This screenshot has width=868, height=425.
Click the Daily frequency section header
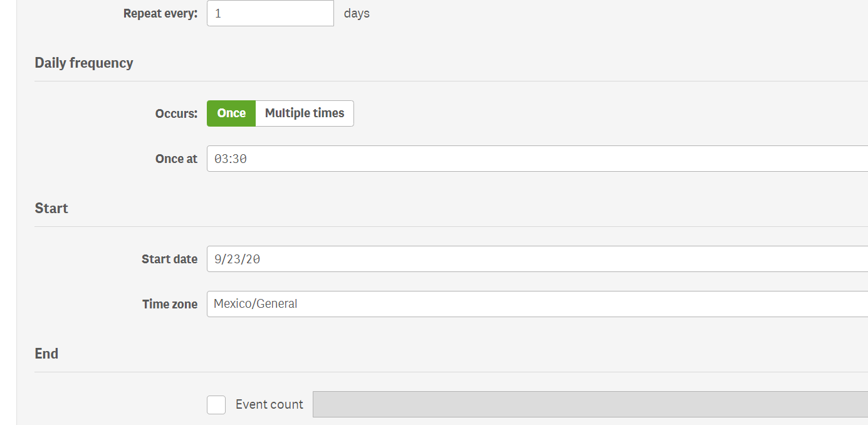84,63
